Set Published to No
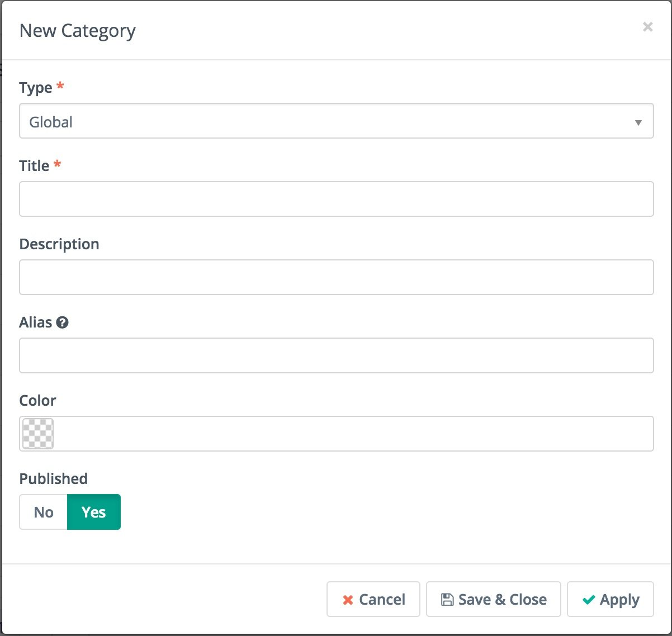Viewport: 672px width, 636px height. point(44,512)
